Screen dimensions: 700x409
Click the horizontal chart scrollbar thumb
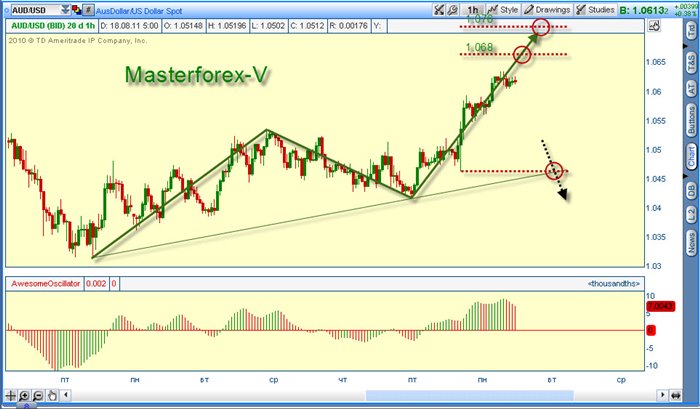coord(470,395)
